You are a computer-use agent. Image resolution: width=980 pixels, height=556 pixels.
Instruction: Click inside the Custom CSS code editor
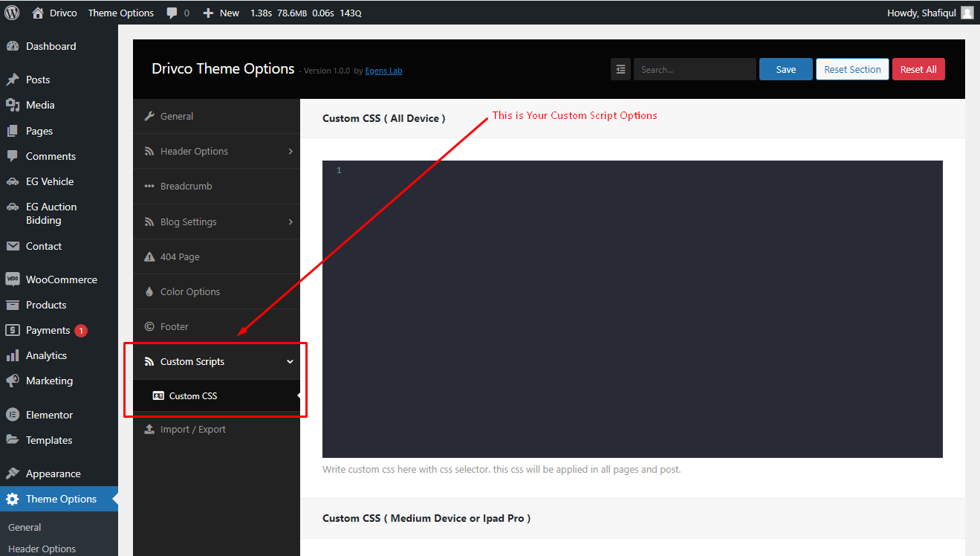[632, 309]
